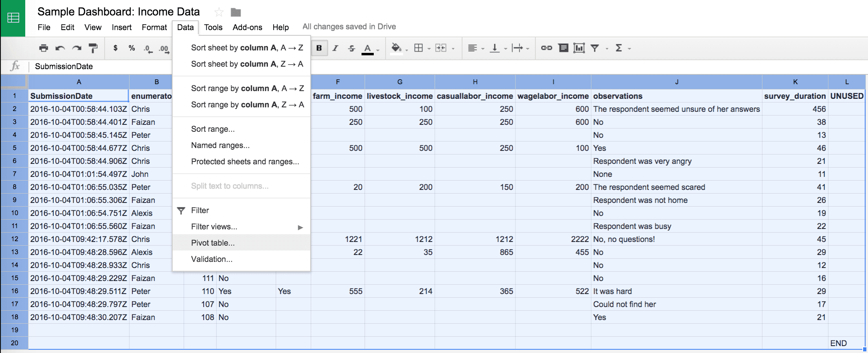Viewport: 868px width, 353px height.
Task: Click the document title Sample Dashboard
Action: pyautogui.click(x=118, y=12)
